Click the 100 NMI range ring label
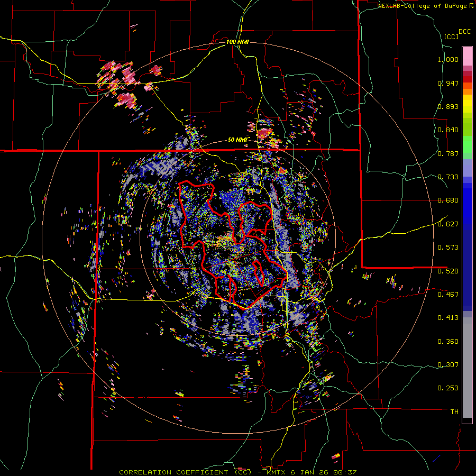The image size is (476, 476). pos(237,42)
